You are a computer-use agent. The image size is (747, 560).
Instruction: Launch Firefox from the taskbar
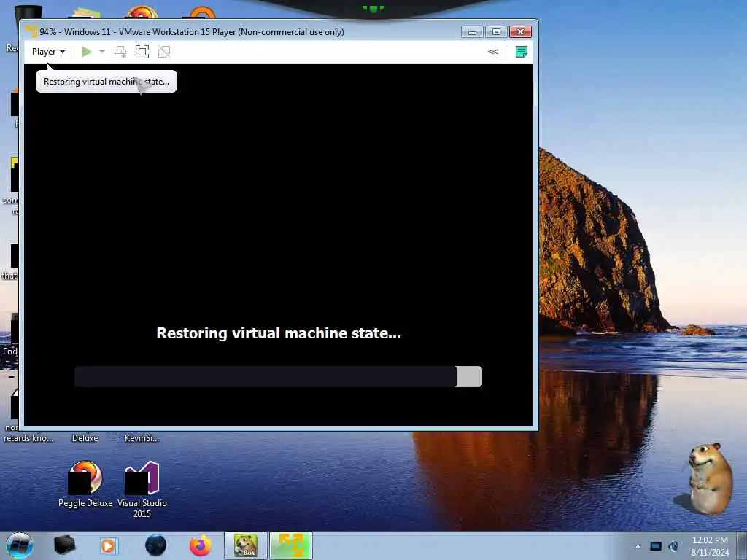(x=201, y=545)
